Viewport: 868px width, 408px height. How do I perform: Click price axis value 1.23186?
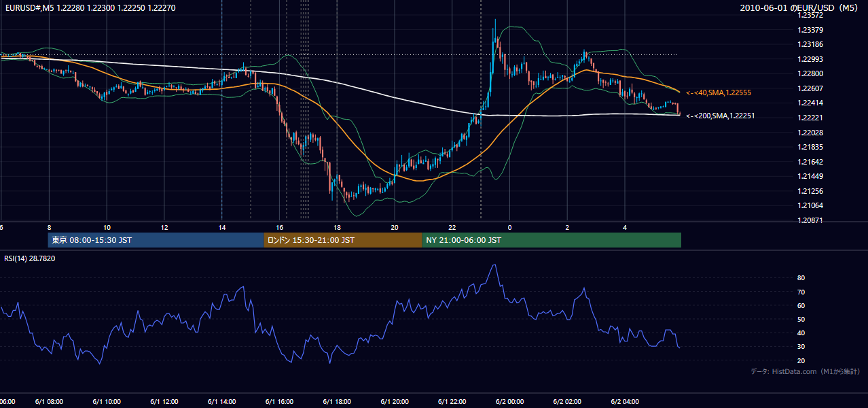pyautogui.click(x=810, y=45)
